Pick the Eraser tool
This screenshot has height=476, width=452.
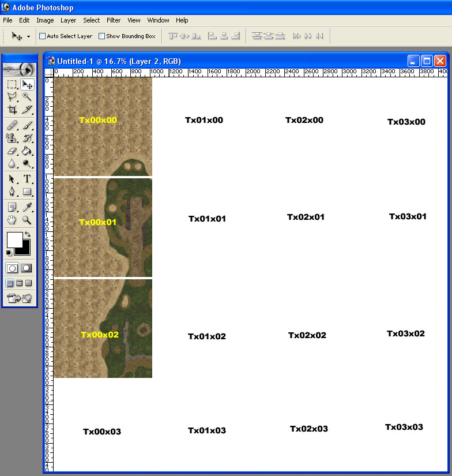(12, 151)
